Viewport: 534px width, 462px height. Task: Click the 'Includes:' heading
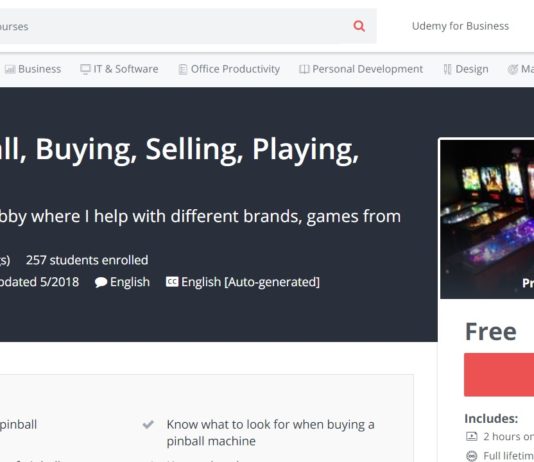click(x=491, y=418)
